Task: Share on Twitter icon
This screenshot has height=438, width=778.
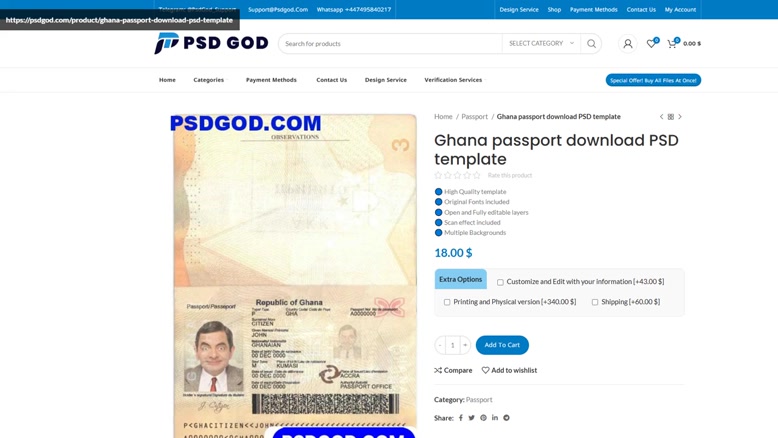Action: pyautogui.click(x=471, y=418)
